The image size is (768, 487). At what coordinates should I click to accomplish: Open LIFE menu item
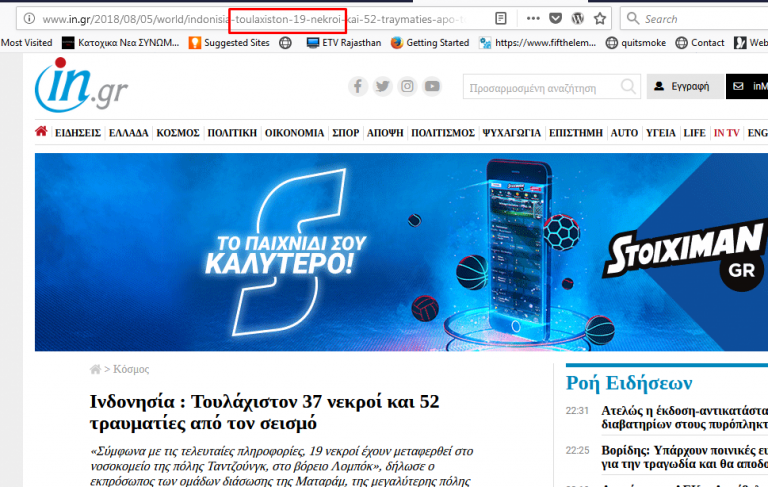click(x=695, y=133)
